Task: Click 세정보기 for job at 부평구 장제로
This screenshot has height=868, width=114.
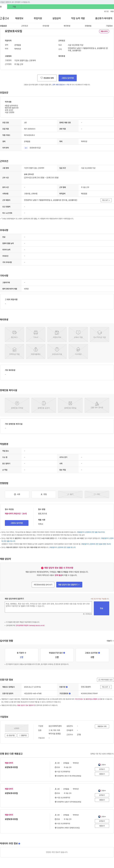Action: coord(102,826)
